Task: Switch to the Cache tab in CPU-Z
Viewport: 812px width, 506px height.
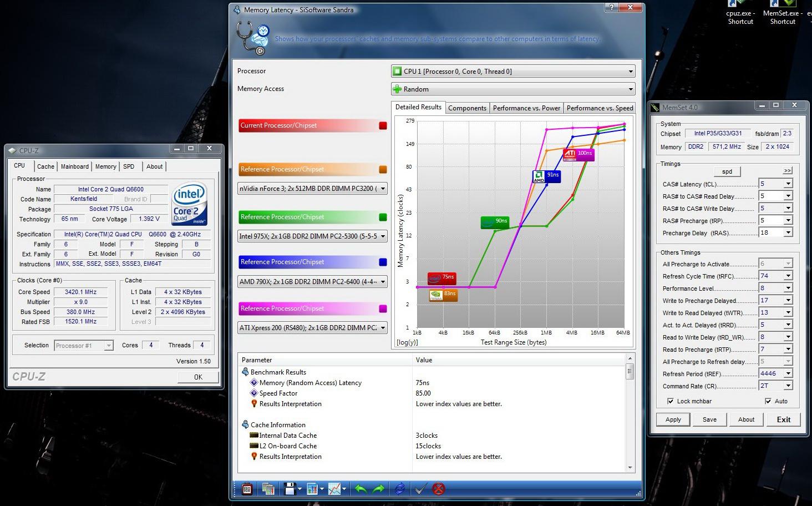Action: [x=45, y=166]
